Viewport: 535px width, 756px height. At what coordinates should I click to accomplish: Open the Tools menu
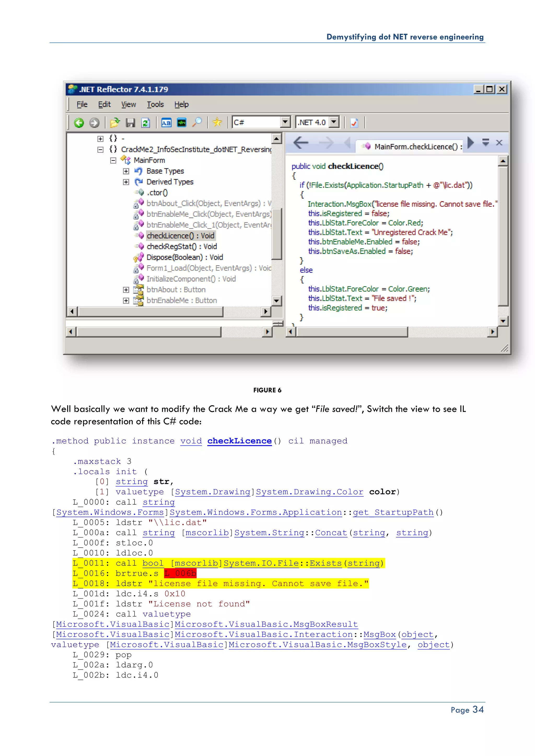pyautogui.click(x=155, y=104)
